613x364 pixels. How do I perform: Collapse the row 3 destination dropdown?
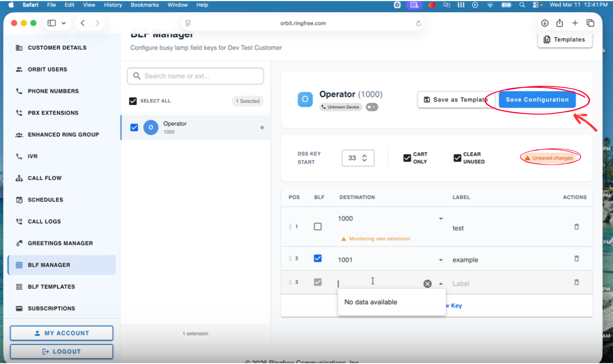point(441,284)
